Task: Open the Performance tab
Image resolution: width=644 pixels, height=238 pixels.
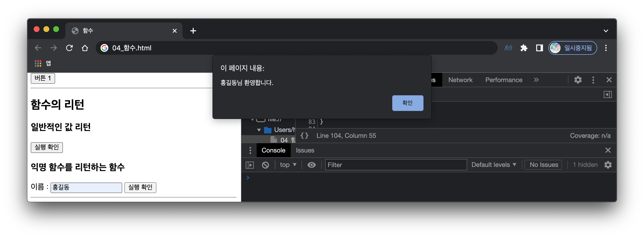Action: pos(503,80)
